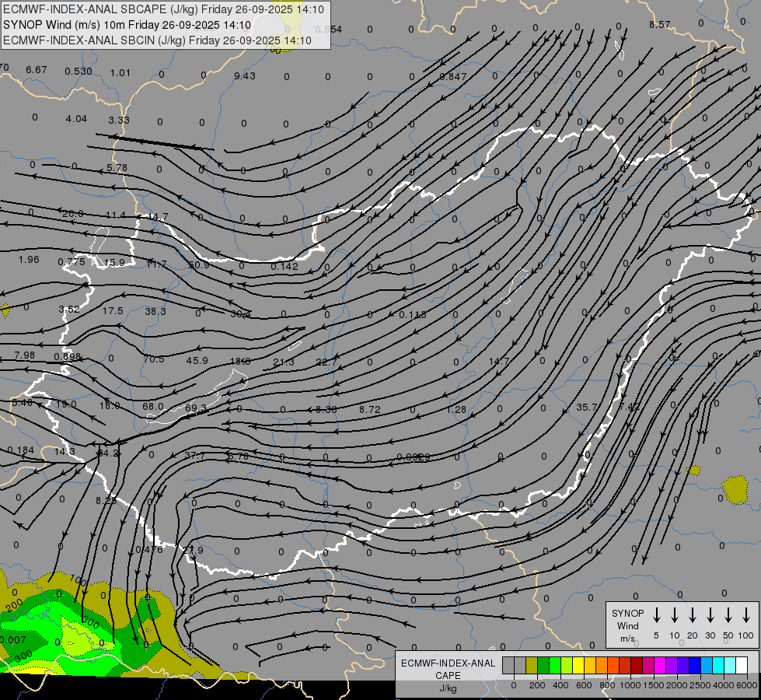761x700 pixels.
Task: Click the map value 45.9
Action: 197,360
